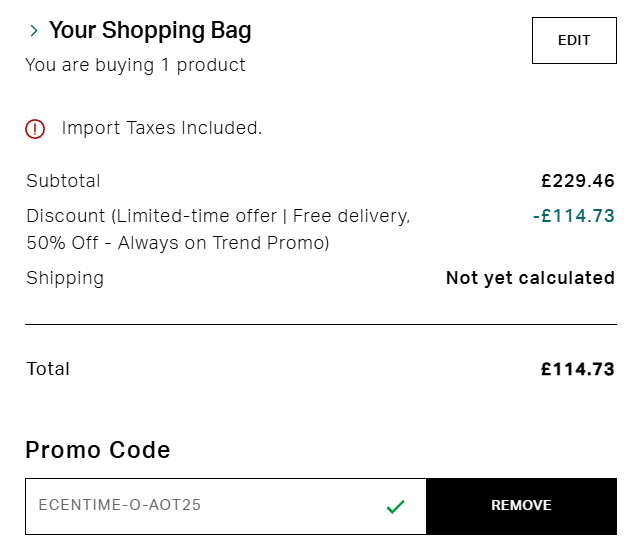
Task: Click the £114.73 total amount
Action: [577, 369]
